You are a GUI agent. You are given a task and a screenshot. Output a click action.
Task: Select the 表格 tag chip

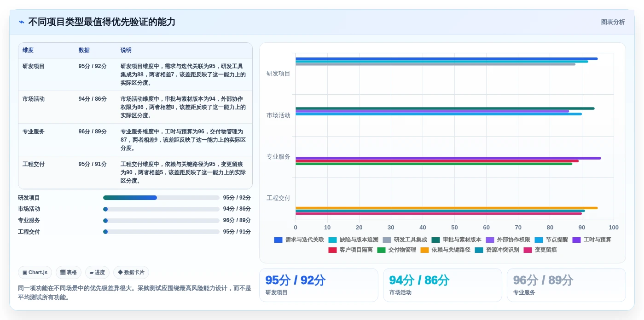69,272
